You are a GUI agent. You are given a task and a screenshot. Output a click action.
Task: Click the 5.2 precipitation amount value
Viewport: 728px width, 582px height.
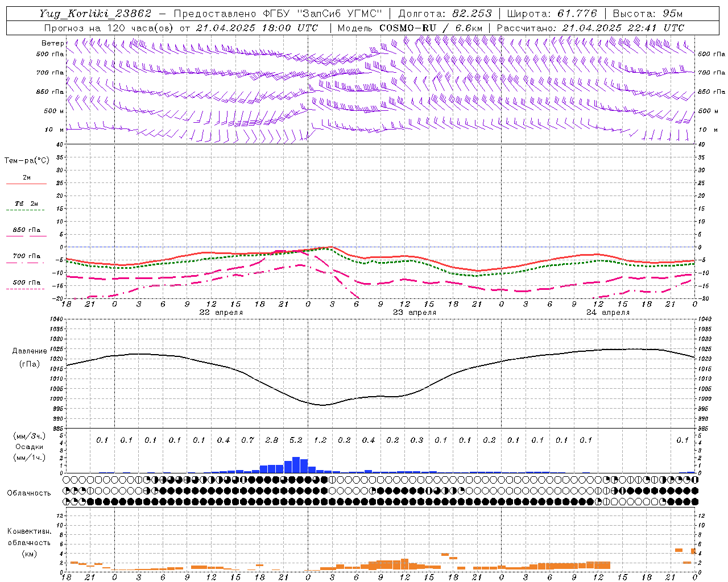tap(296, 440)
